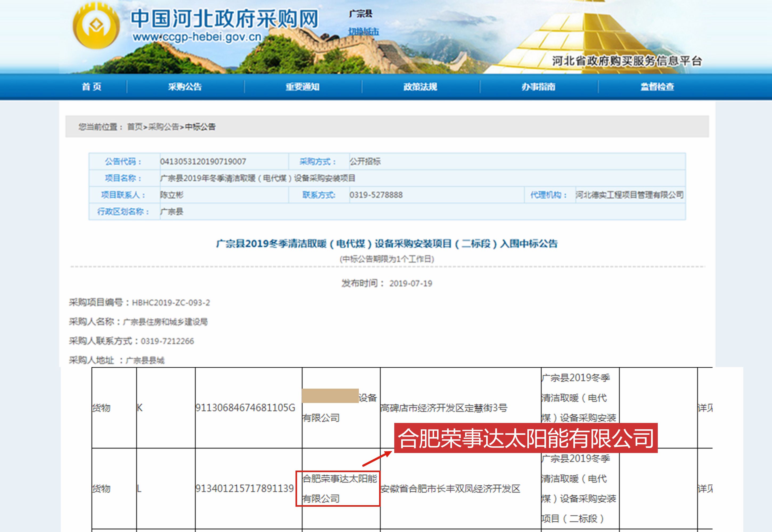Go to the 重要通知 navigation item
The width and height of the screenshot is (772, 532).
click(302, 87)
